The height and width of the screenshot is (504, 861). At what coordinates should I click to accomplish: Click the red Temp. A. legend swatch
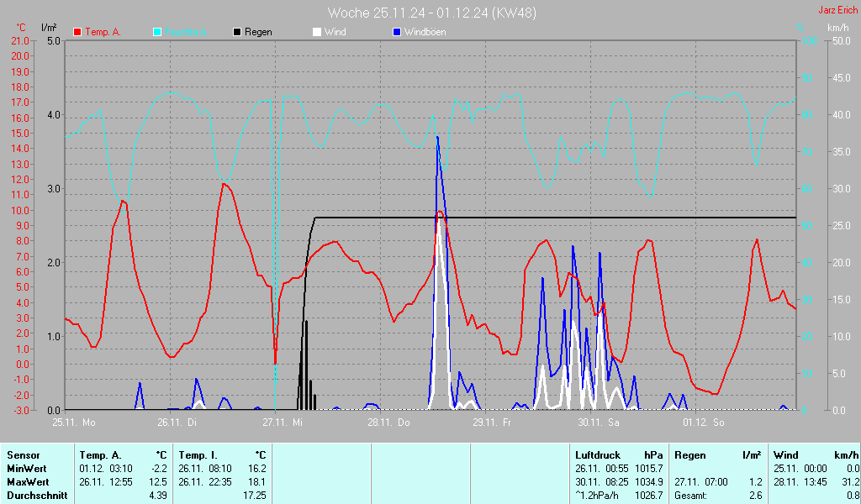(x=78, y=32)
